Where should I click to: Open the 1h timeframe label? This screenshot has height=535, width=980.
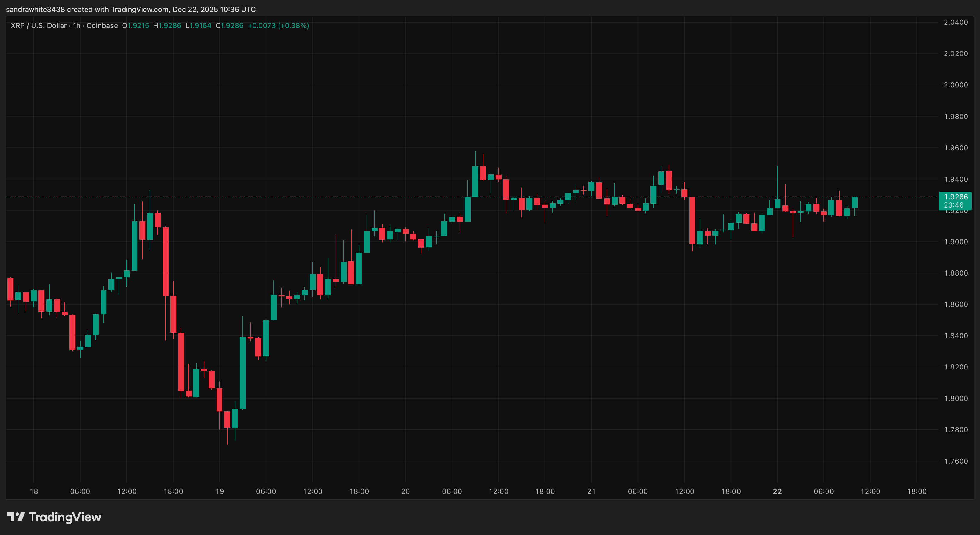coord(76,25)
